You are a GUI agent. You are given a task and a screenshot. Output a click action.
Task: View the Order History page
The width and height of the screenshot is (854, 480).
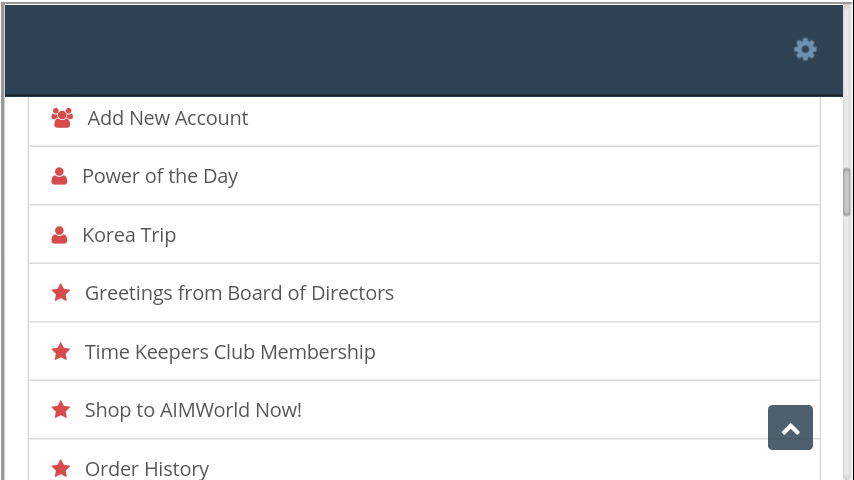click(147, 468)
